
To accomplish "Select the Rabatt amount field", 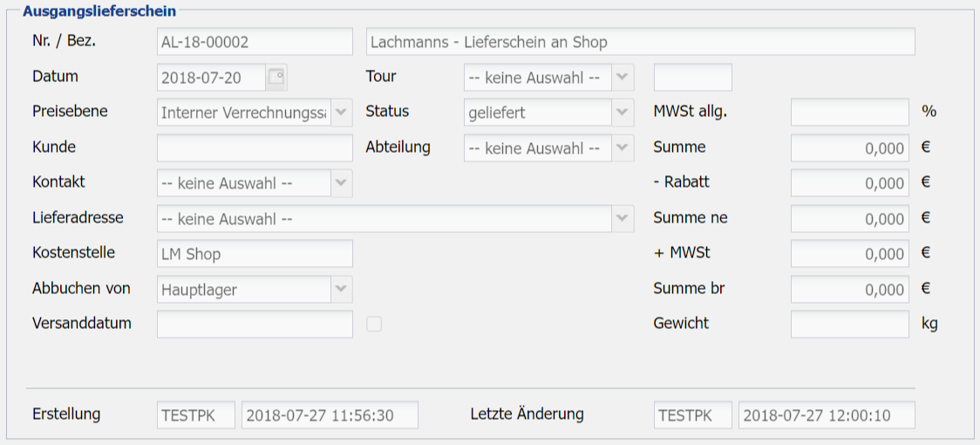I will click(849, 183).
